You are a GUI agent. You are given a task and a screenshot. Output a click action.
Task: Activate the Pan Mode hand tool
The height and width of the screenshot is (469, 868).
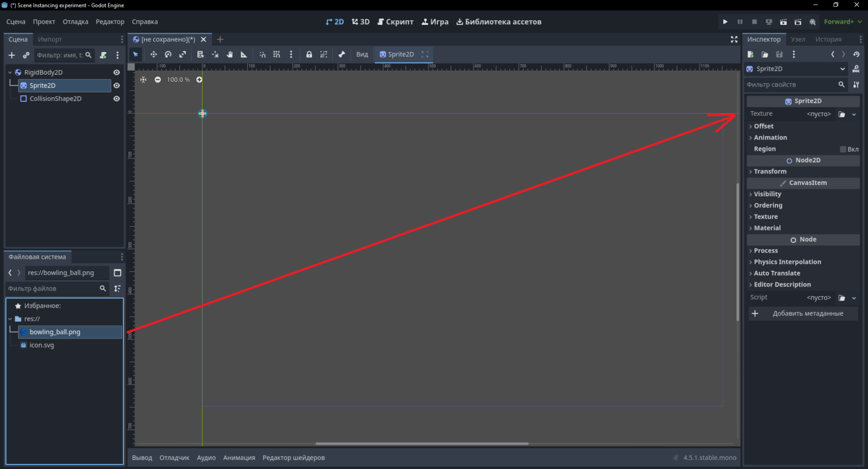click(229, 54)
